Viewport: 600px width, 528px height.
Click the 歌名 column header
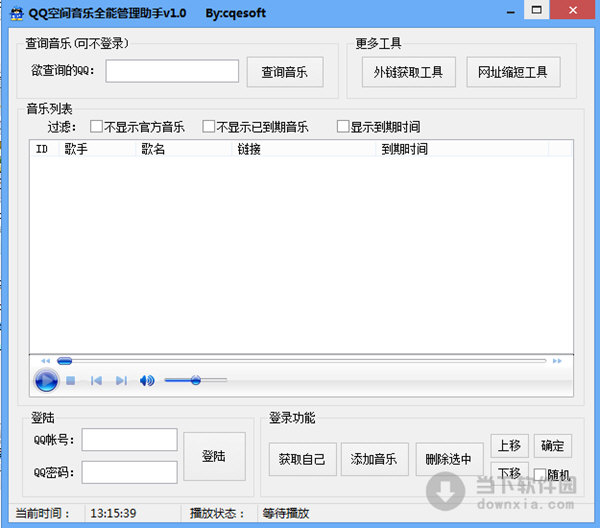coord(184,149)
